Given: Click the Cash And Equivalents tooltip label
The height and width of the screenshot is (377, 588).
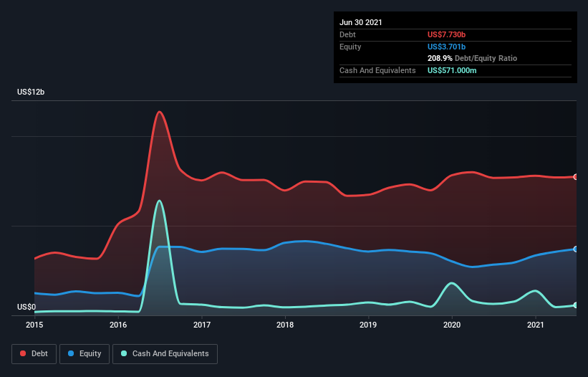Looking at the screenshot, I should [x=377, y=70].
